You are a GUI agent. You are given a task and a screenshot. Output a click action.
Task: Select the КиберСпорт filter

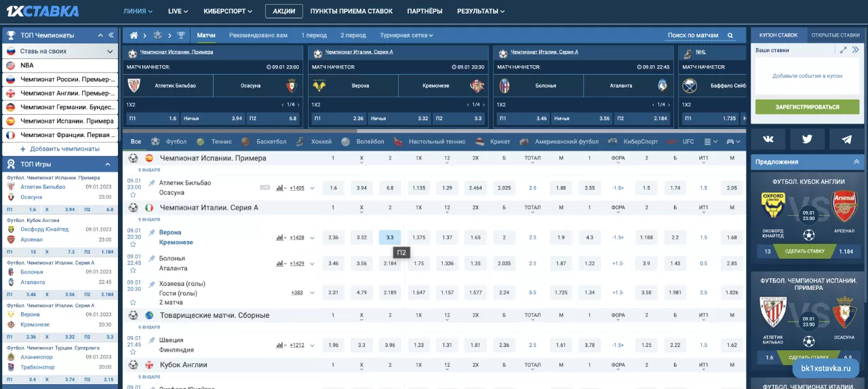point(633,142)
